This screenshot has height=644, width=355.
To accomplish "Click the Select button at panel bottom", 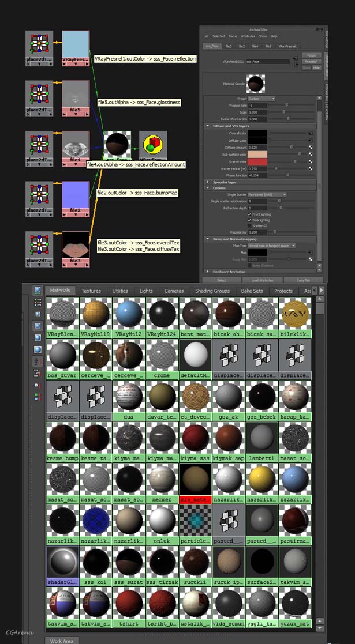I will (x=221, y=280).
